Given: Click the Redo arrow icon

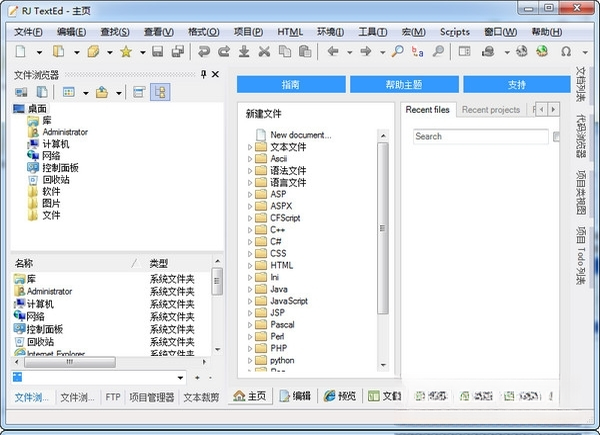Looking at the screenshot, I should tap(224, 51).
